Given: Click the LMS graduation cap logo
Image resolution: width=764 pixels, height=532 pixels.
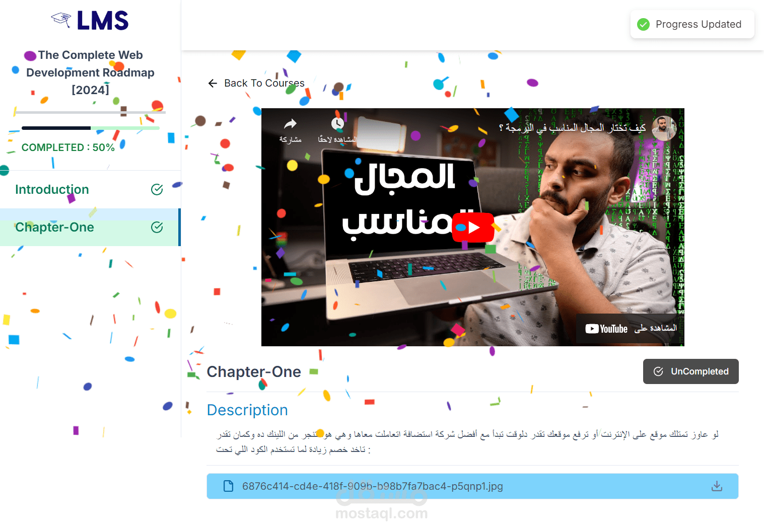Looking at the screenshot, I should tap(61, 20).
